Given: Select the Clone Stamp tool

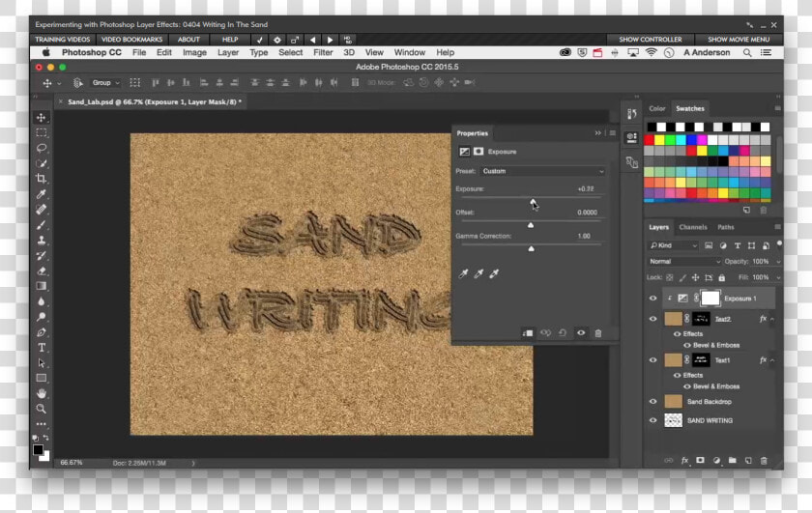Looking at the screenshot, I should (42, 241).
